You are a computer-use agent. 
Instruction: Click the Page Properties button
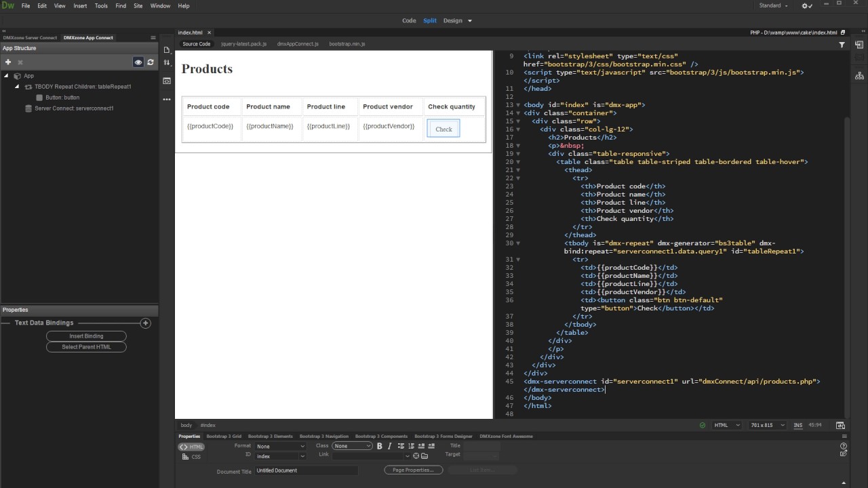tap(413, 470)
